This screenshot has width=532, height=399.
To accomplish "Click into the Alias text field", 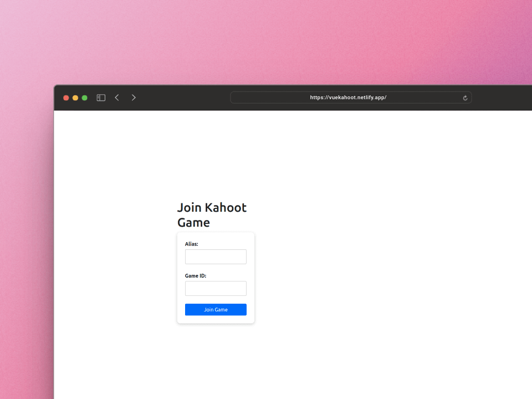I will pos(216,257).
